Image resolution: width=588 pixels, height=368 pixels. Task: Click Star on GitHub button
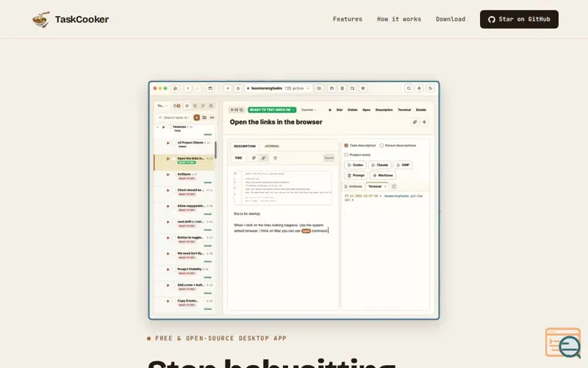tap(519, 19)
